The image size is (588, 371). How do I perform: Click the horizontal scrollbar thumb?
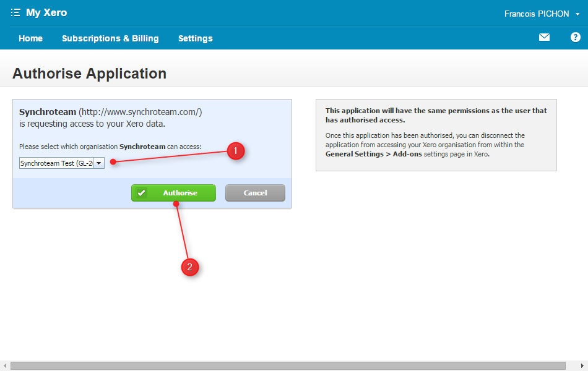pyautogui.click(x=288, y=366)
